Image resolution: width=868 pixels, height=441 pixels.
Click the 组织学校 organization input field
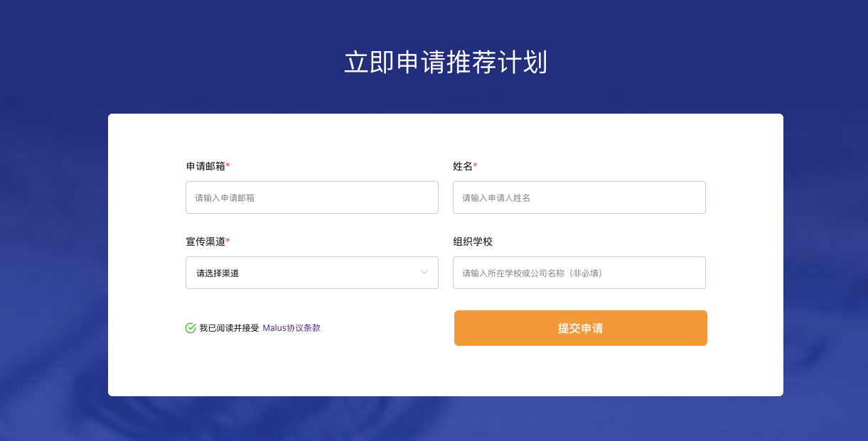[x=579, y=273]
